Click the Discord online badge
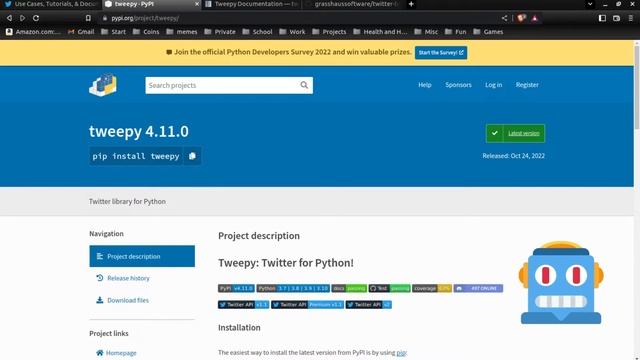The image size is (640, 360). click(x=478, y=288)
